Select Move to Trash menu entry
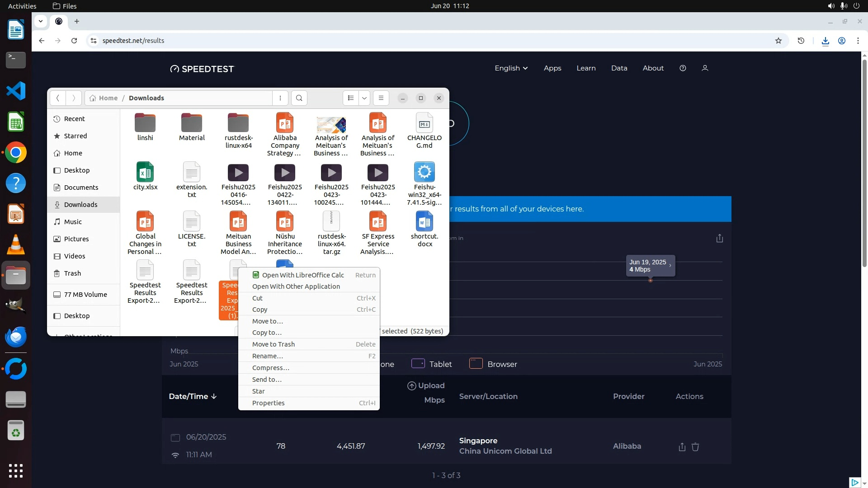The width and height of the screenshot is (868, 488). 274,344
